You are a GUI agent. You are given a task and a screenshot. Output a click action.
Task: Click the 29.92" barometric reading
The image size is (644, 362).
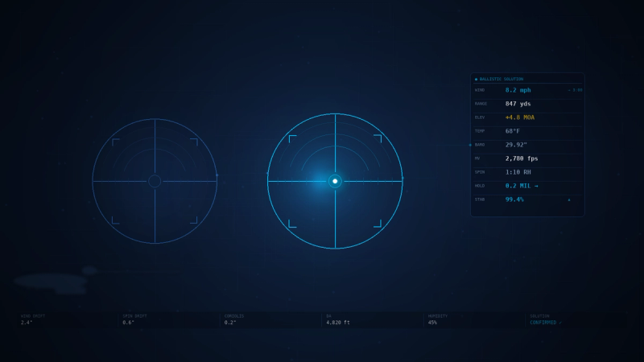[x=516, y=145]
